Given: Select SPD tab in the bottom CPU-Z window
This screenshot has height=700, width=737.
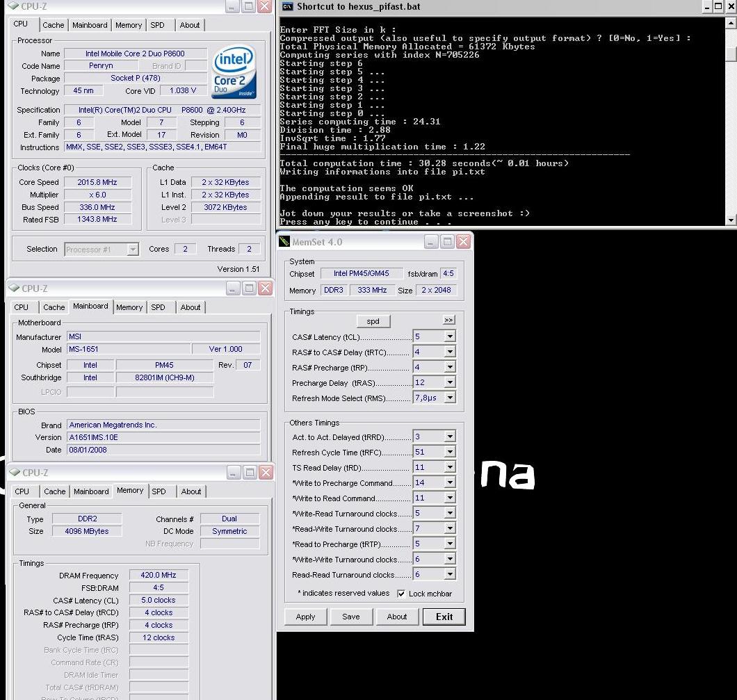Looking at the screenshot, I should 159,491.
